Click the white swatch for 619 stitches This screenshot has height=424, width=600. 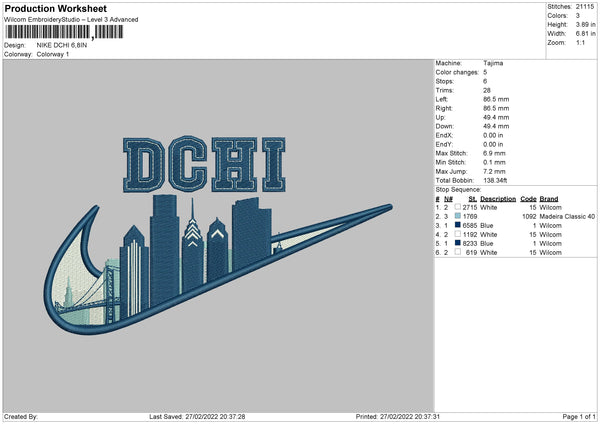click(458, 252)
